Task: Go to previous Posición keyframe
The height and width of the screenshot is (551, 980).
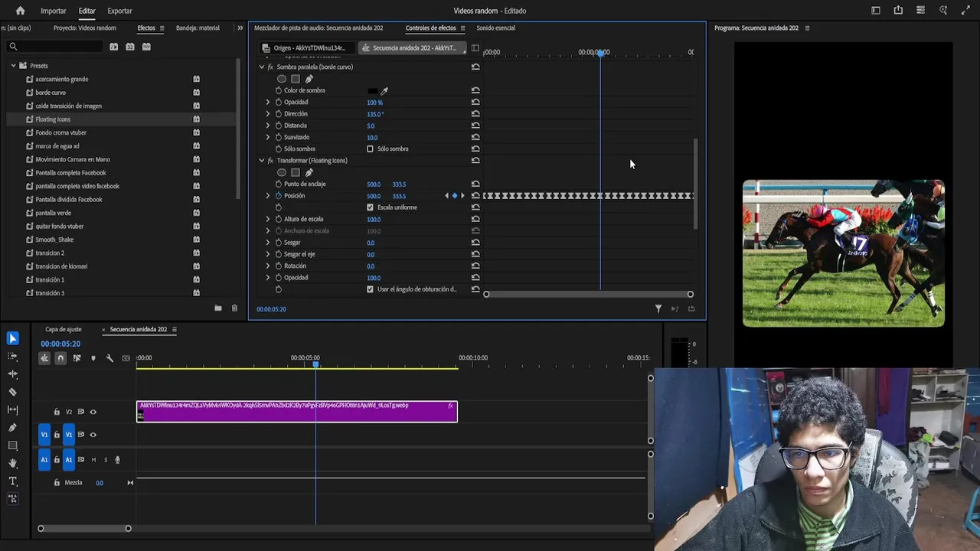Action: pos(447,196)
